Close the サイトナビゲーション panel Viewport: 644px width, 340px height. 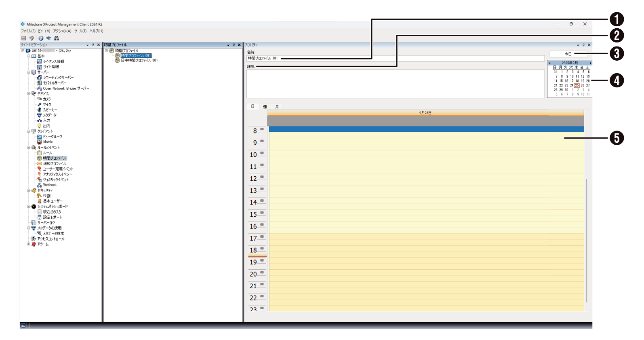[x=99, y=45]
